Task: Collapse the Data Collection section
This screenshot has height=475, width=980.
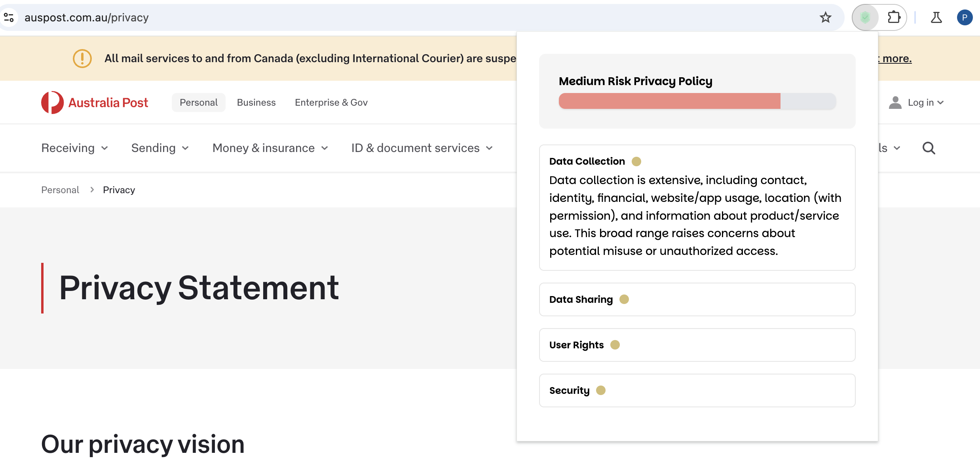Action: [x=587, y=161]
